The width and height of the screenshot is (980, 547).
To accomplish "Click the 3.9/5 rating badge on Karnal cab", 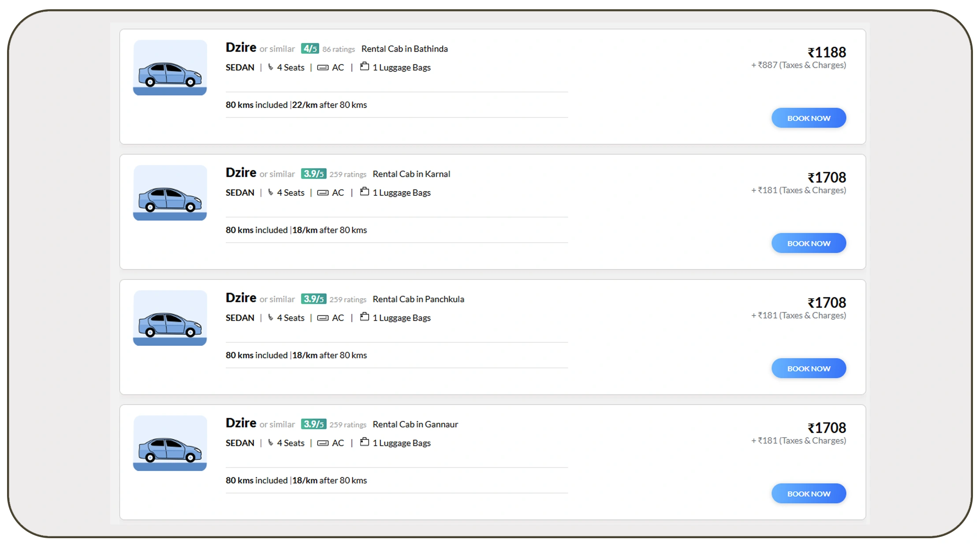I will click(x=313, y=174).
